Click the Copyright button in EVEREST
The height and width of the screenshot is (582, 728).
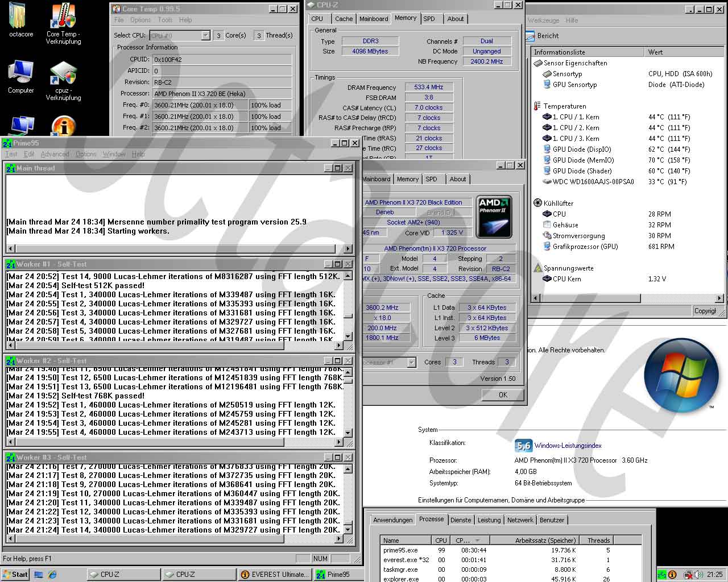705,311
